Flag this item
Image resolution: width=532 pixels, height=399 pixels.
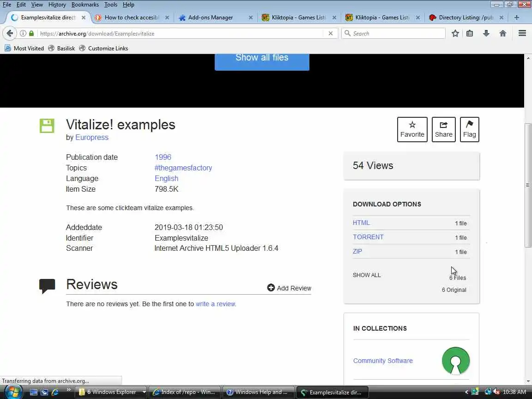pyautogui.click(x=470, y=129)
